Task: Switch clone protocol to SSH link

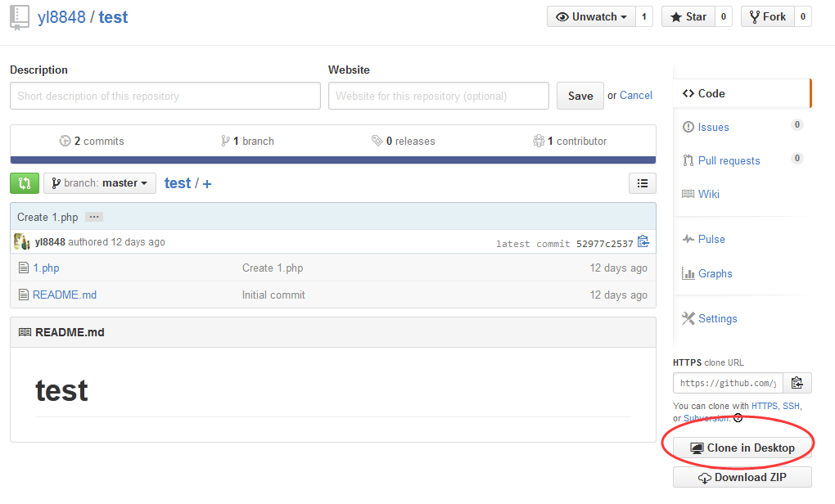Action: point(791,406)
